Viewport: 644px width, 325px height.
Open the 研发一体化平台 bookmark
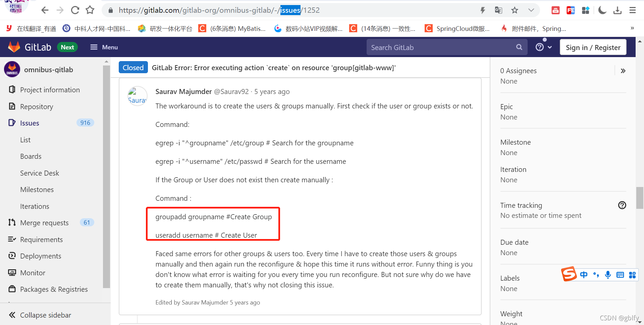165,29
